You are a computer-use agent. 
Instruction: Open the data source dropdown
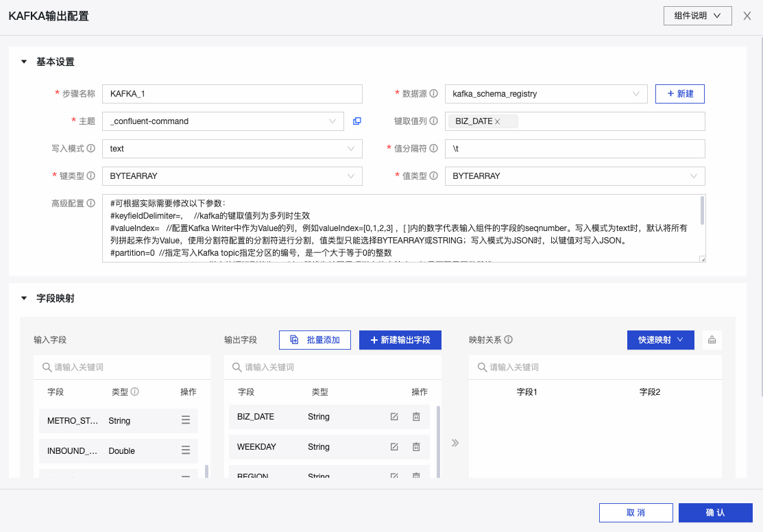point(546,94)
